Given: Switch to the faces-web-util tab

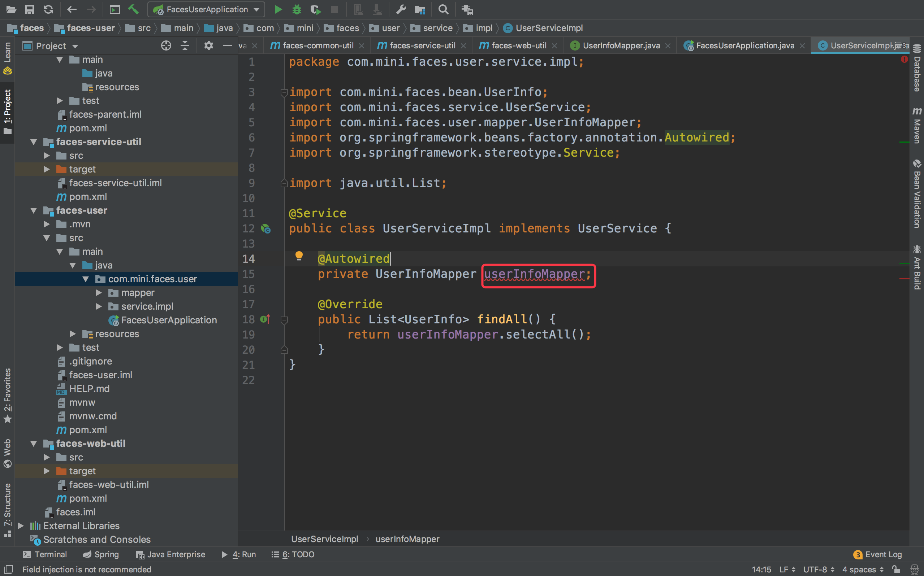Looking at the screenshot, I should [518, 45].
